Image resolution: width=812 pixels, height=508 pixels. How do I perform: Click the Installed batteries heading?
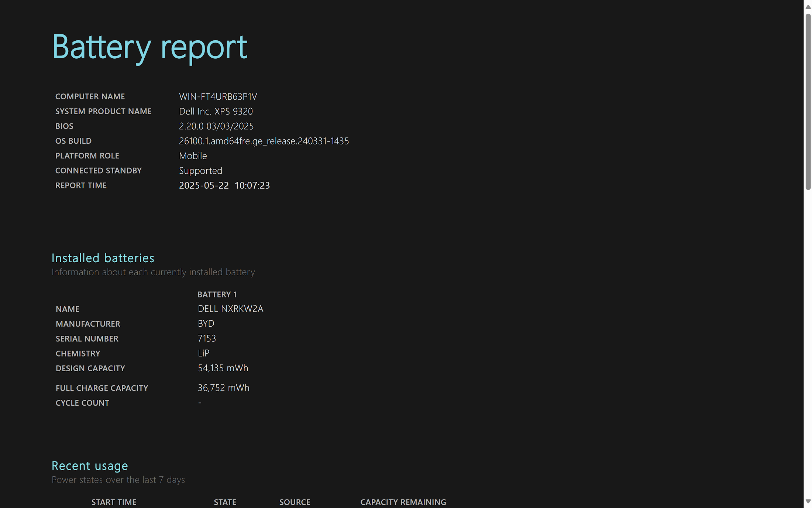tap(103, 258)
